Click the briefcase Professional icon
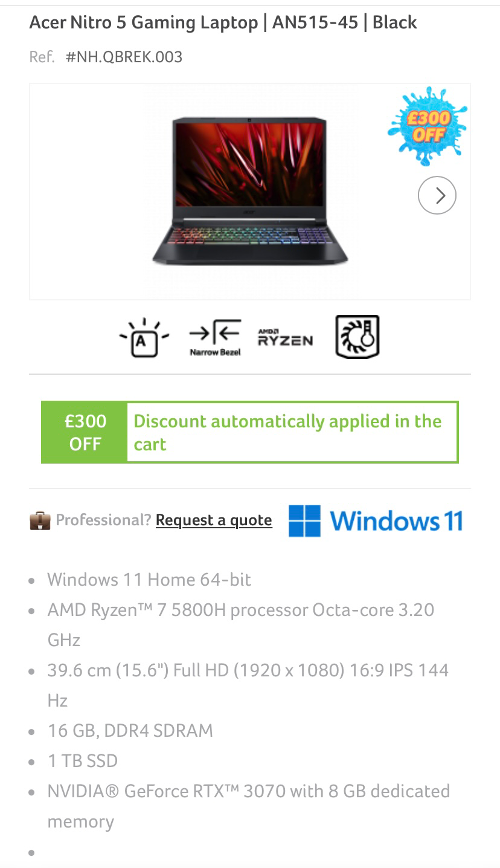The height and width of the screenshot is (868, 500). [x=40, y=520]
